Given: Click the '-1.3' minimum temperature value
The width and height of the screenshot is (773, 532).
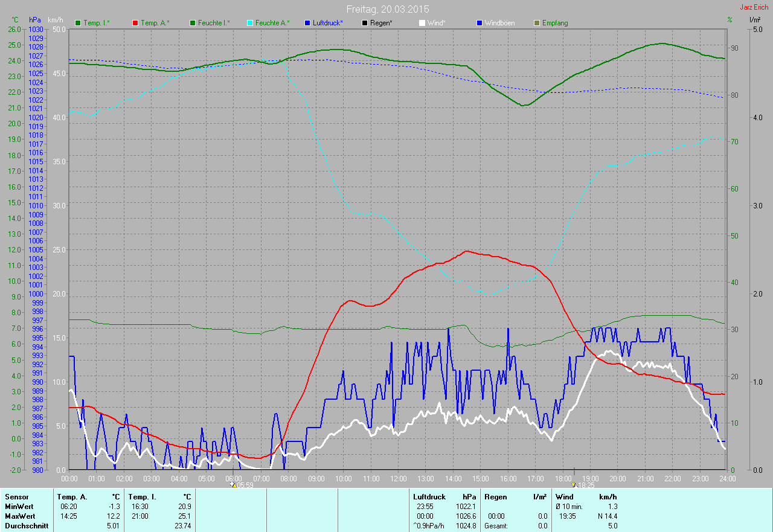Looking at the screenshot, I should tap(114, 507).
